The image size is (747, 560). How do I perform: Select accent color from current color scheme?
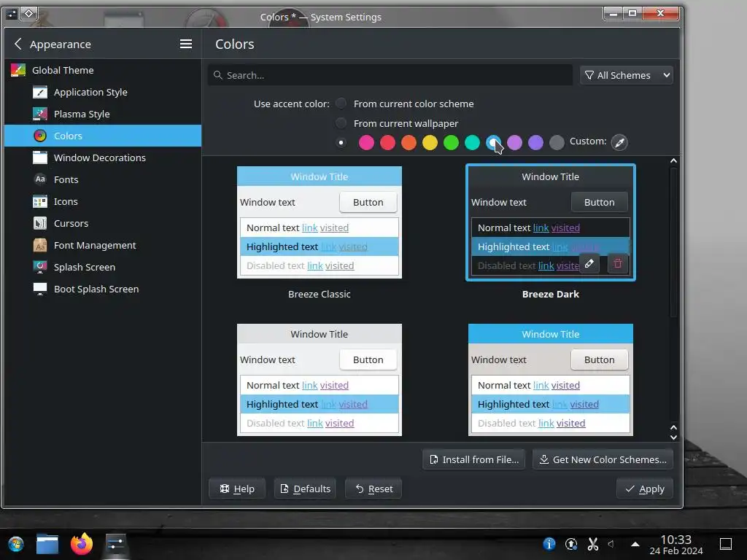[341, 104]
